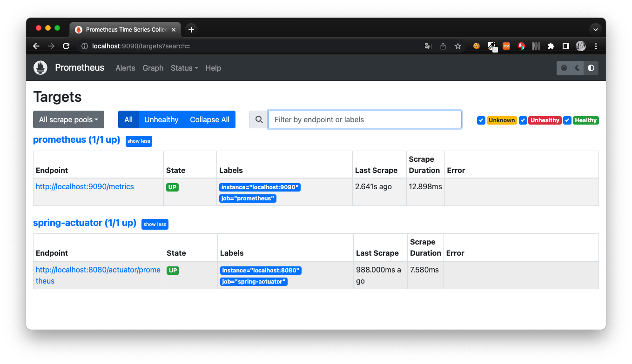
Task: Reload the page with the refresh icon
Action: [66, 46]
